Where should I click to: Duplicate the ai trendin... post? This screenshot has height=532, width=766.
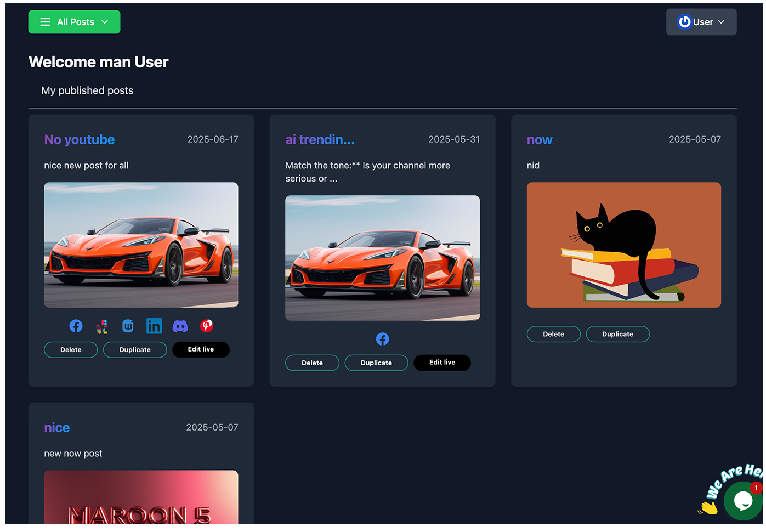pos(376,363)
